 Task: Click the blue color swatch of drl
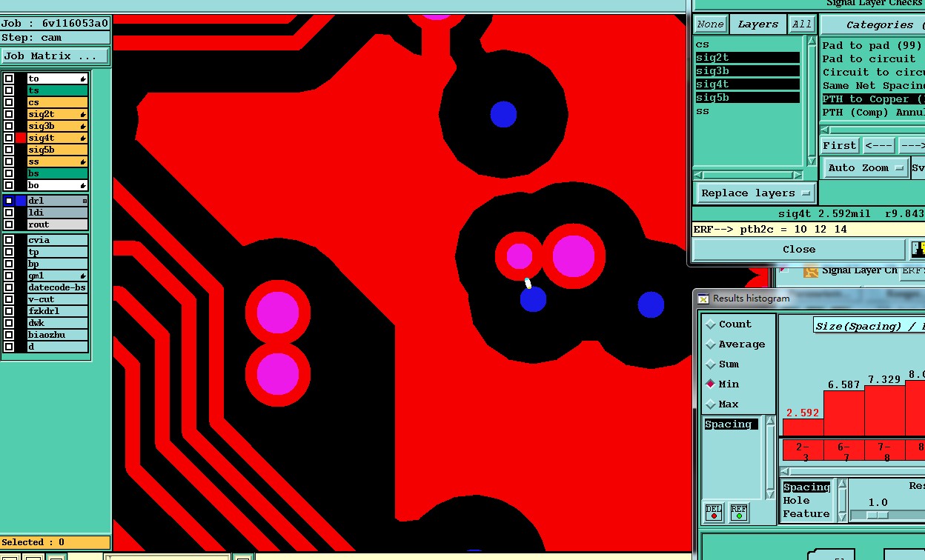point(21,201)
